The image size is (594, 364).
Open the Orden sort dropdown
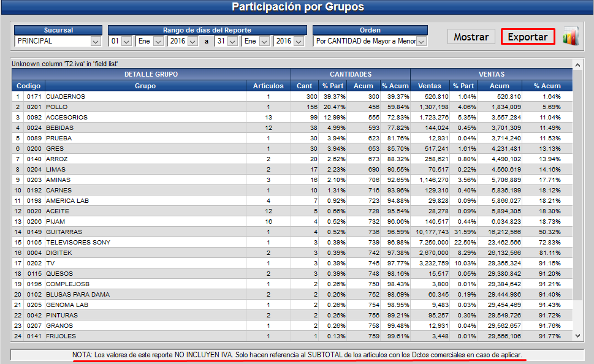[370, 41]
